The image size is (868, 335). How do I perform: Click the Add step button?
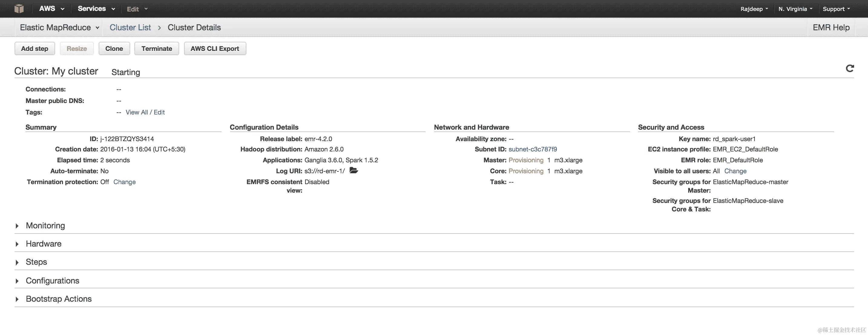35,48
